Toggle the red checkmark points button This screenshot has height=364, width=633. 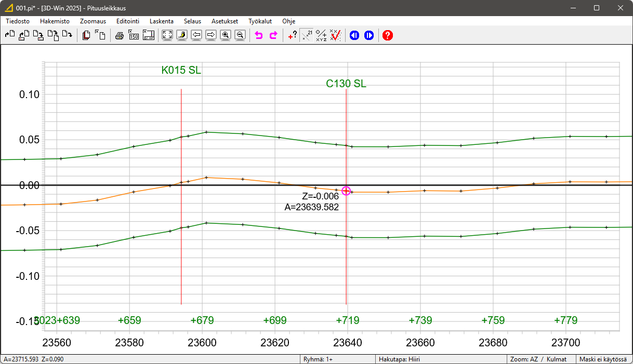[x=336, y=35]
